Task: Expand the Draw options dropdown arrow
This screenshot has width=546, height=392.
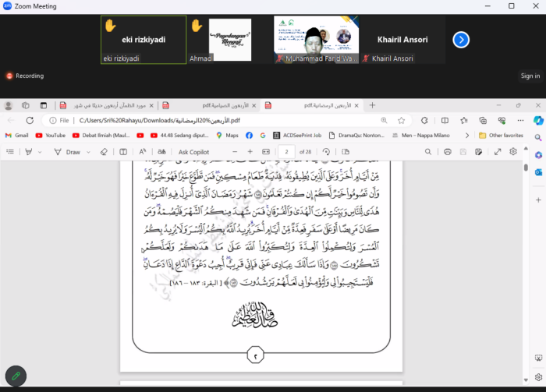Action: (x=88, y=152)
